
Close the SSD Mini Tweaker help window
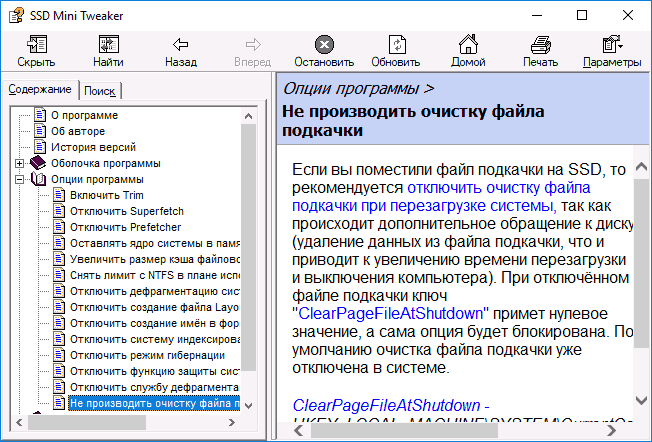628,16
